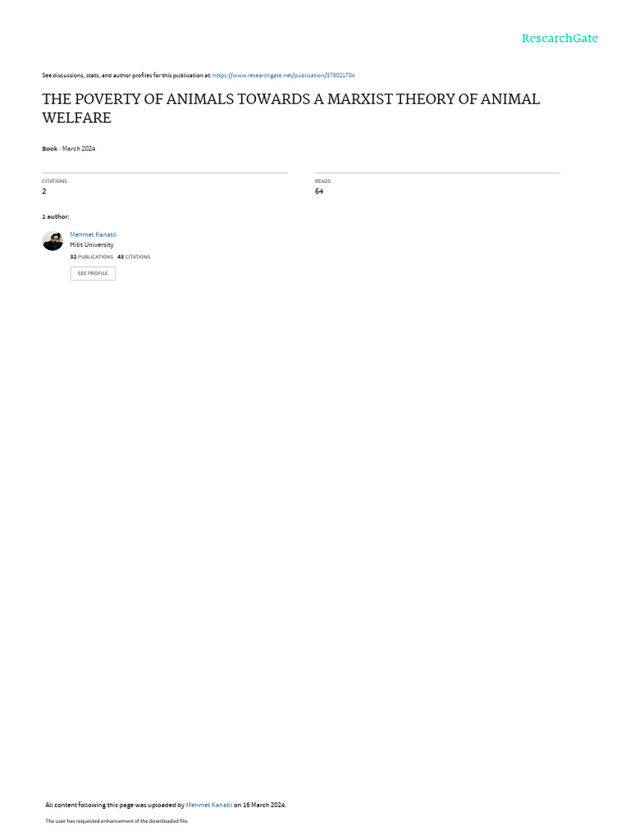The height and width of the screenshot is (840, 630).
Task: Open the Mehmet Kanatli author name link
Action: (x=94, y=235)
